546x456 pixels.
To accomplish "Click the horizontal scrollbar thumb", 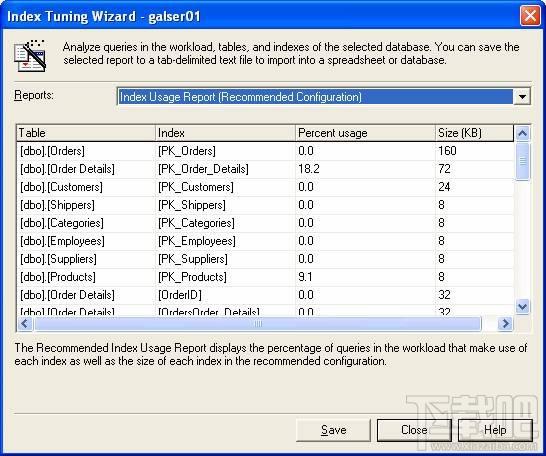I will (258, 324).
